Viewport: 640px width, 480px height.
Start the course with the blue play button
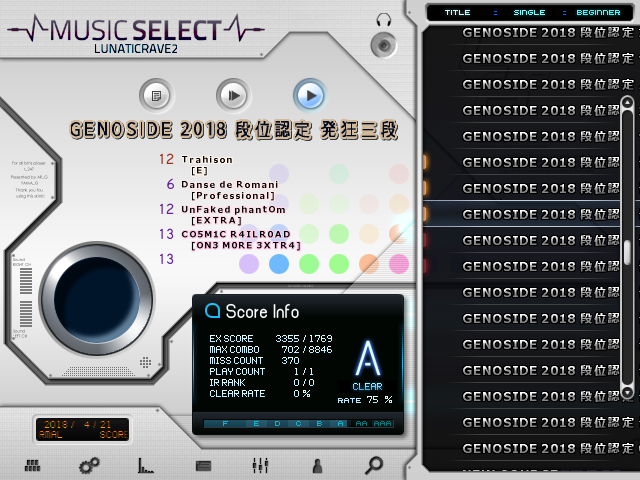coord(310,96)
